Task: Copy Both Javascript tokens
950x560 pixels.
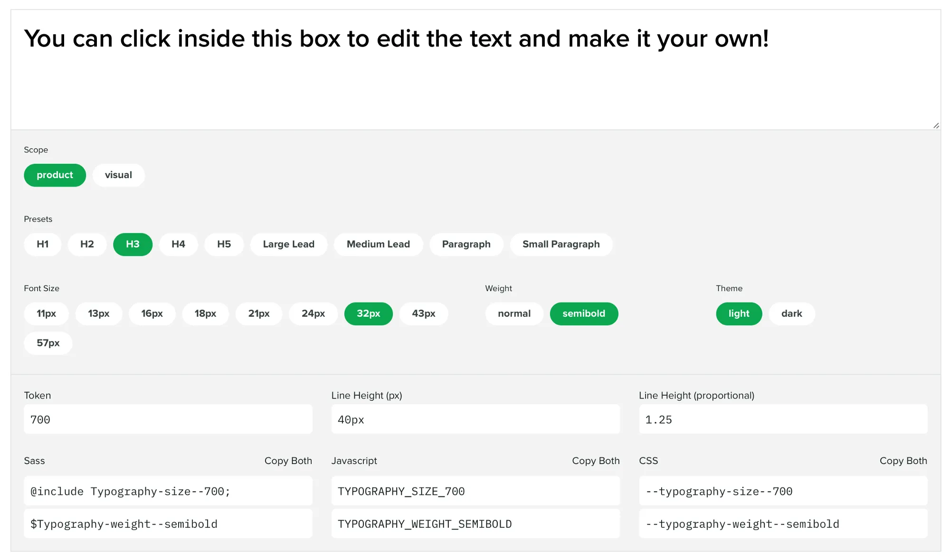Action: [x=596, y=460]
